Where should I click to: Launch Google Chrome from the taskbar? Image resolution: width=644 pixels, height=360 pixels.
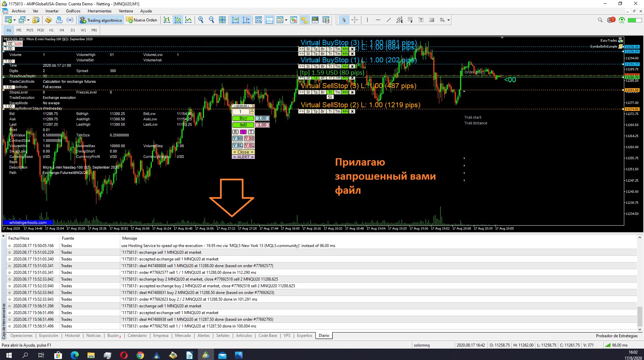pos(140,355)
